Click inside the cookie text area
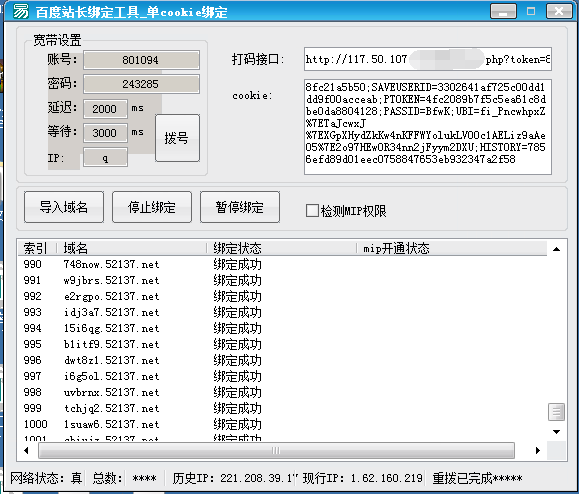579x494 pixels. point(428,127)
